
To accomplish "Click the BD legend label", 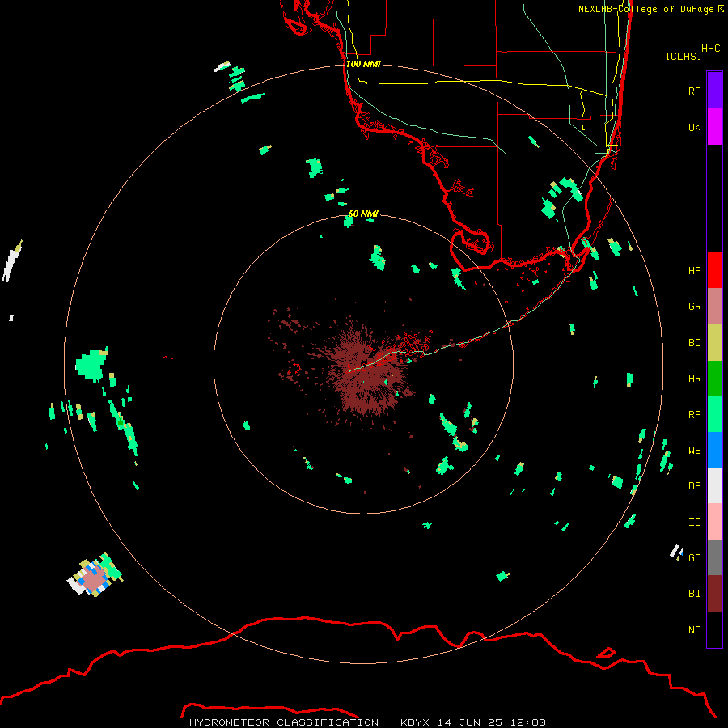I will 694,343.
